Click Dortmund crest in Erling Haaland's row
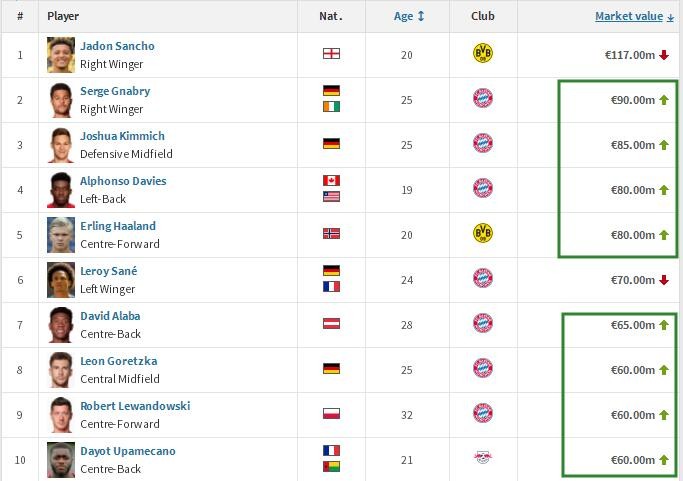Image resolution: width=683 pixels, height=481 pixels. tap(483, 234)
